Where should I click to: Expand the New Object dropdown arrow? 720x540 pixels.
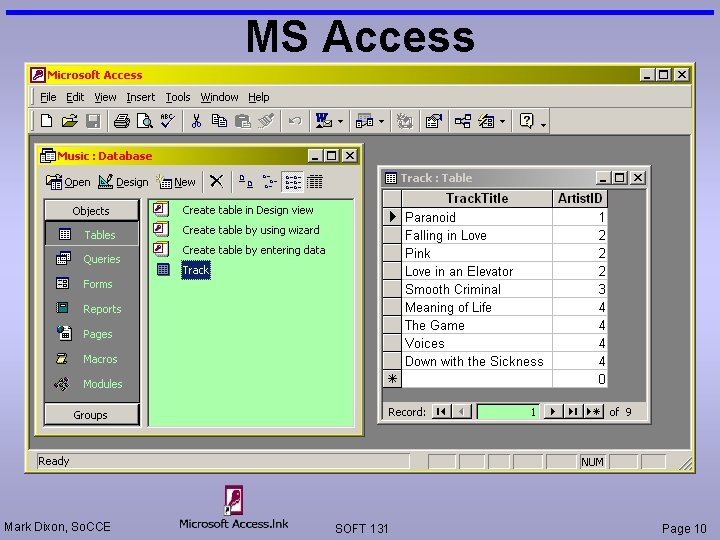(502, 122)
